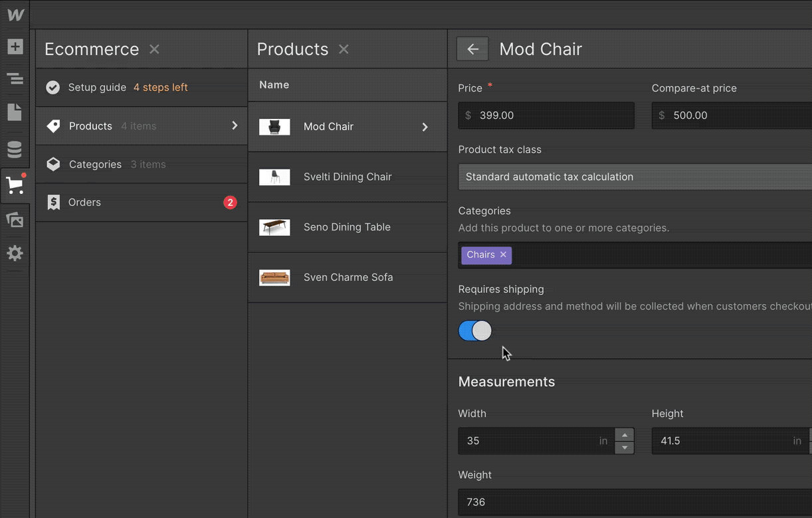812x518 pixels.
Task: Toggle the Requires shipping switch
Action: click(x=475, y=331)
